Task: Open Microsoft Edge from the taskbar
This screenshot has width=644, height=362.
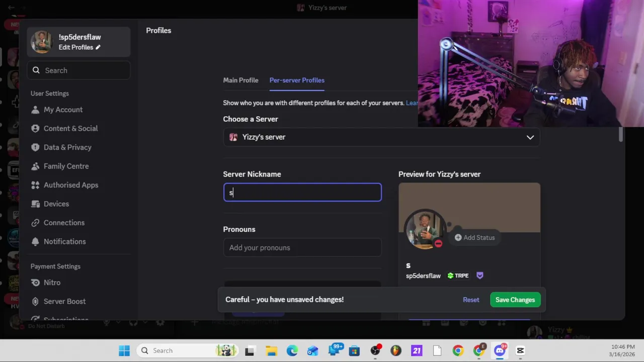Action: [x=292, y=350]
